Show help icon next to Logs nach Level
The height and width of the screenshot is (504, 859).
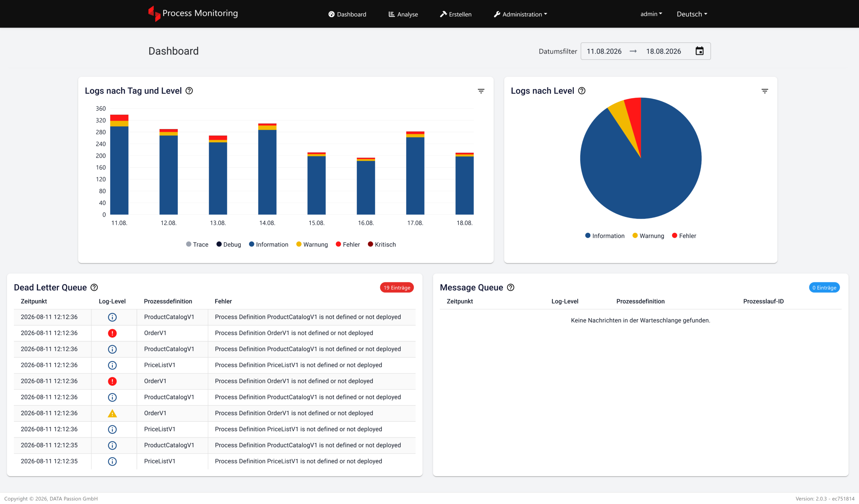(582, 91)
